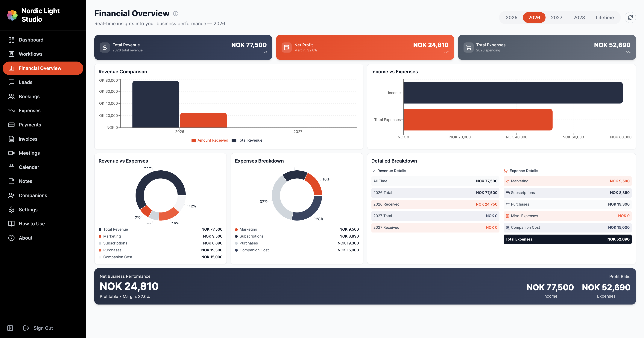Open Workflows from the sidebar
The height and width of the screenshot is (338, 644).
pos(31,54)
